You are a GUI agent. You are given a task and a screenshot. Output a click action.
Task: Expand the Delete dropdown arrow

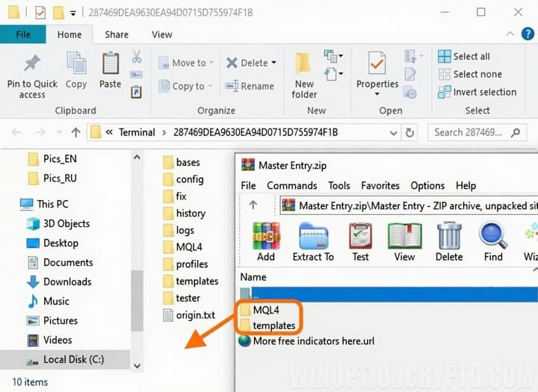[273, 63]
